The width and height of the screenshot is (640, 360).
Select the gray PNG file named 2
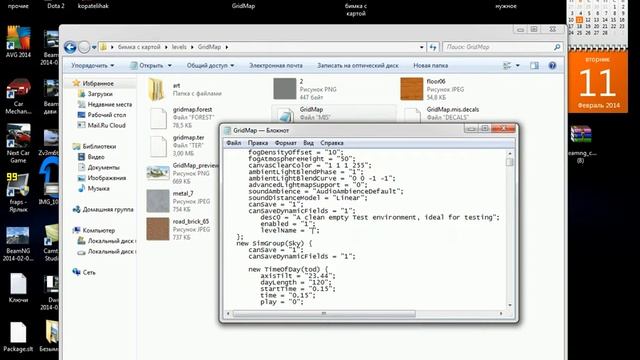[x=284, y=89]
